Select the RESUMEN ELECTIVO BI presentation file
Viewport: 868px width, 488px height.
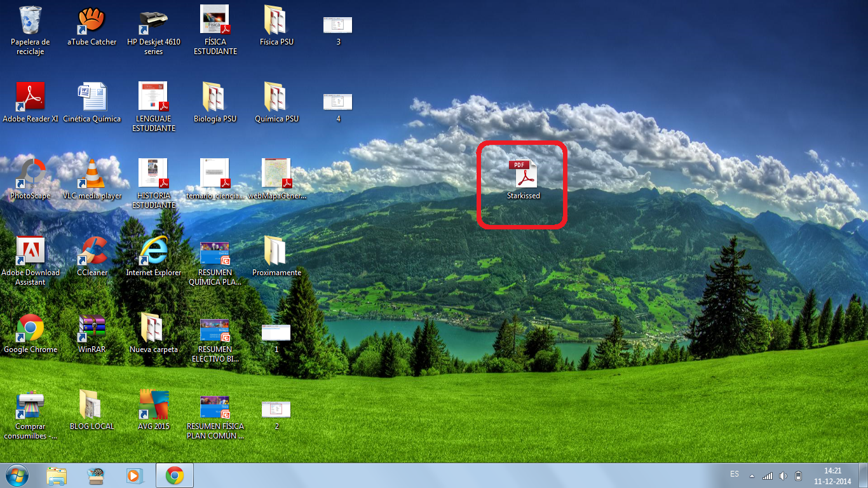point(215,341)
